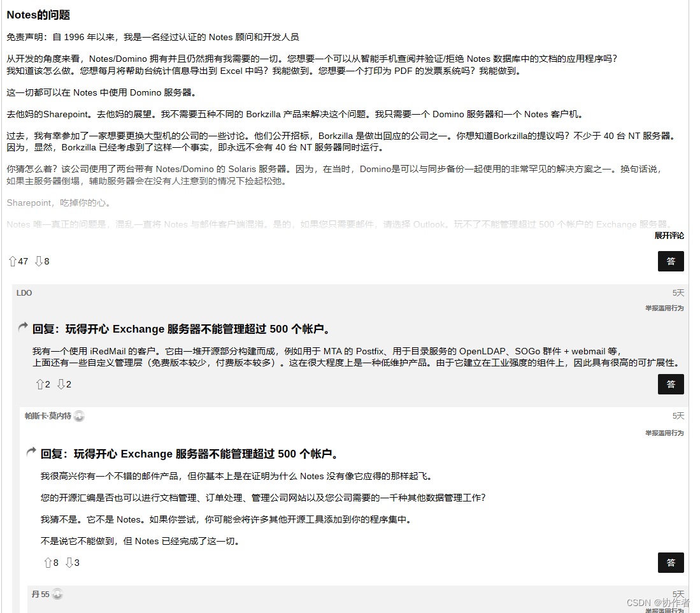
Task: Click the 5天 timestamp on 帕斯卡·莫内特's comment
Action: [x=678, y=416]
